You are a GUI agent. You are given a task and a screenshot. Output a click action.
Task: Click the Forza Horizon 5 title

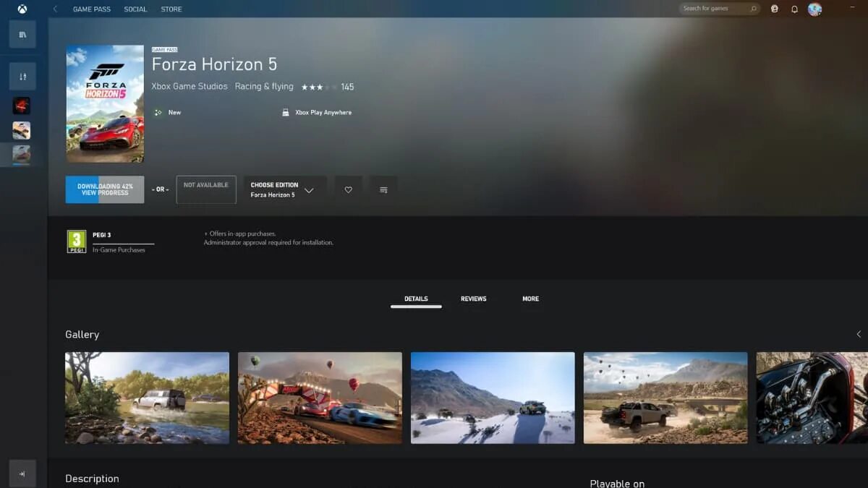point(214,64)
